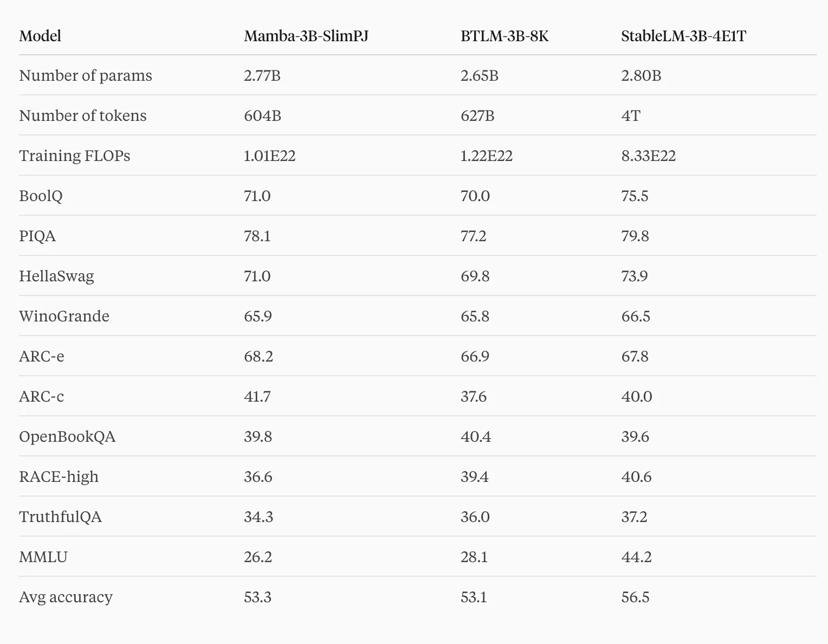Viewport: 828px width, 644px height.
Task: Click the TruthfulQA row label
Action: coord(60,517)
